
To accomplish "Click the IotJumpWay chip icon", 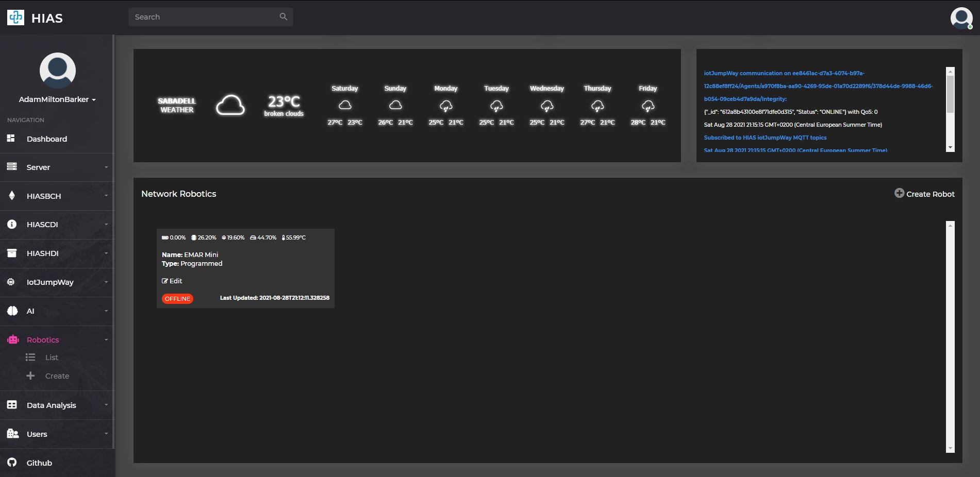I will 11,282.
